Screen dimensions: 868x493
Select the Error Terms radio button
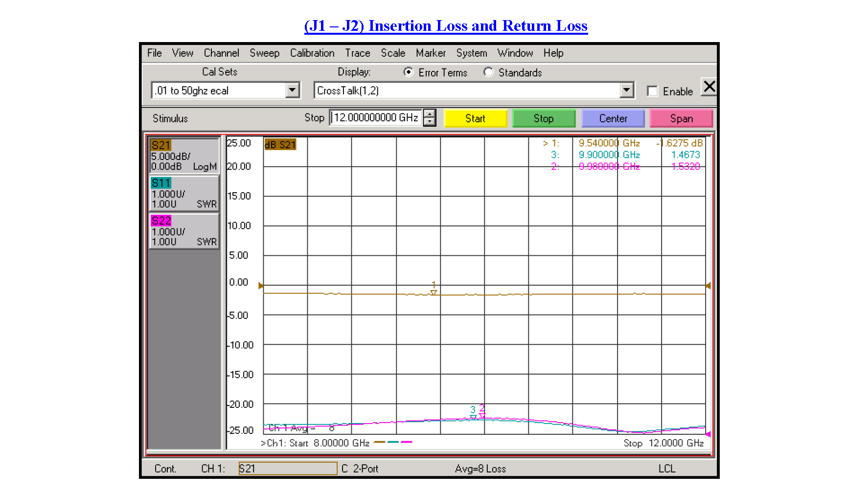[409, 72]
